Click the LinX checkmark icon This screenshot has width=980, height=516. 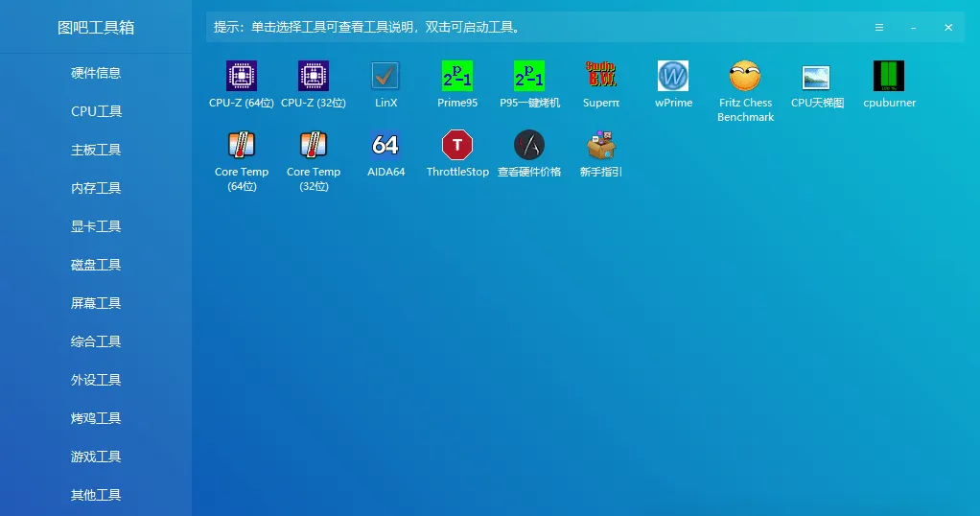point(385,76)
